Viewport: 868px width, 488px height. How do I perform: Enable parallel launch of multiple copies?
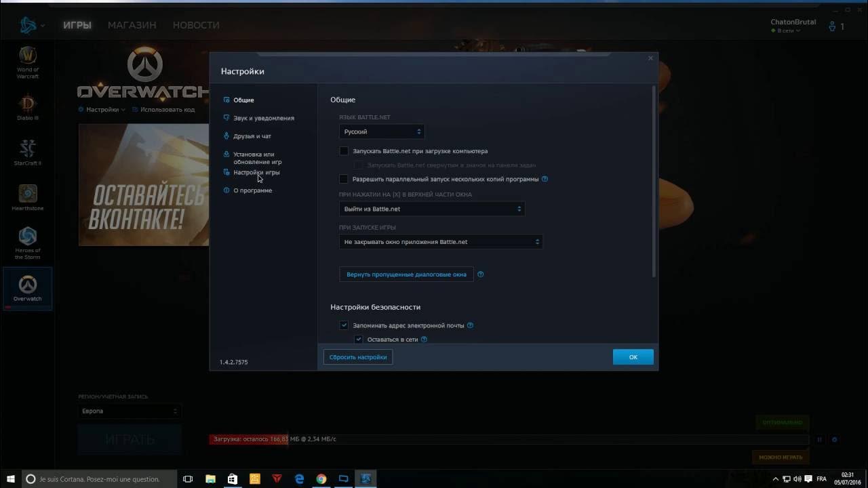[344, 179]
